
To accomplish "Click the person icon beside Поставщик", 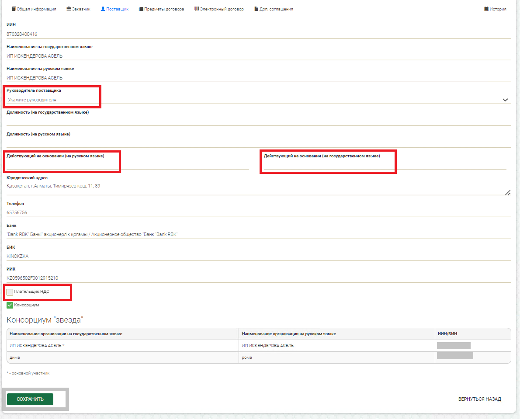I will [103, 9].
